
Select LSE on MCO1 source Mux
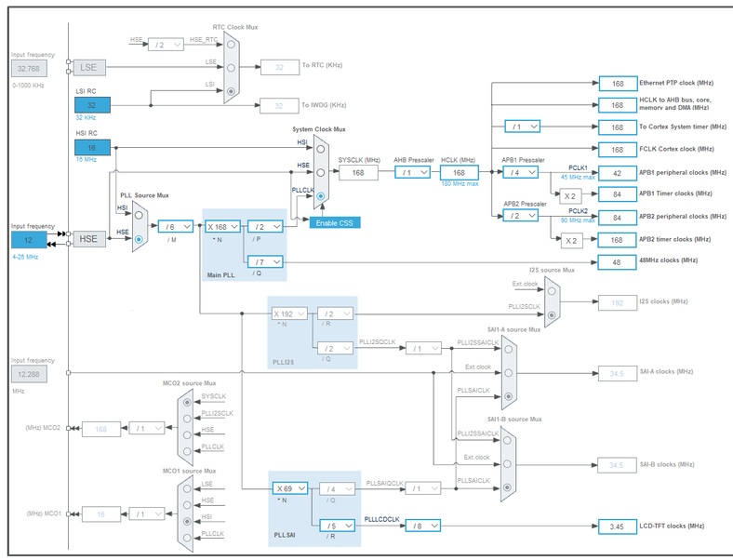pyautogui.click(x=187, y=488)
